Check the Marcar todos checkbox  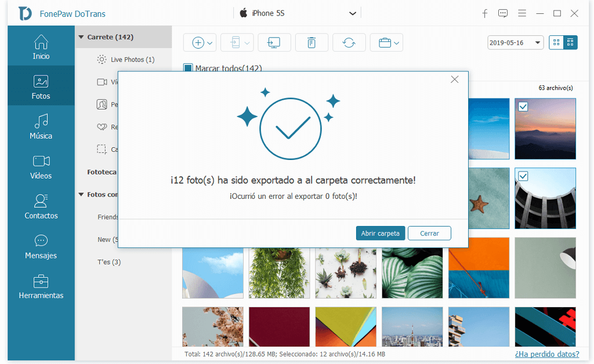pyautogui.click(x=188, y=68)
